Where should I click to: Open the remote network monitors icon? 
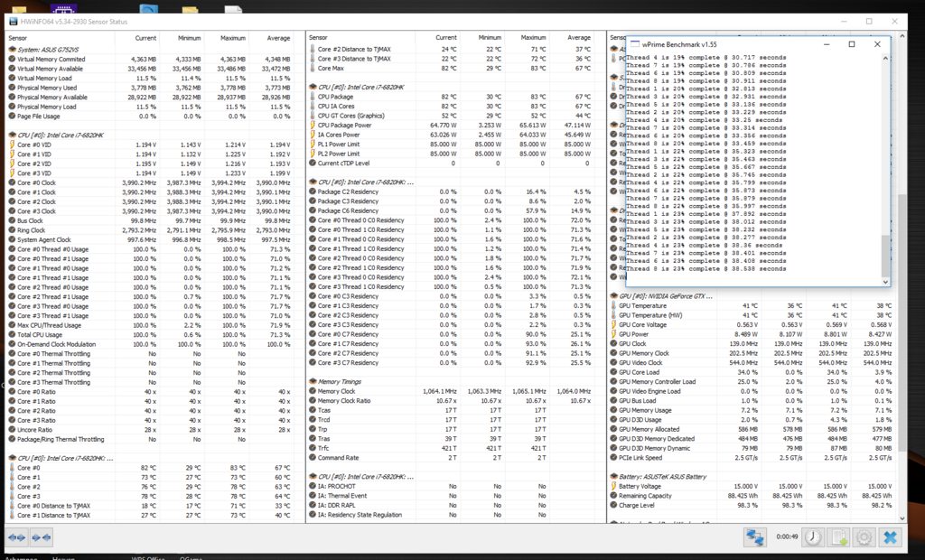(754, 537)
